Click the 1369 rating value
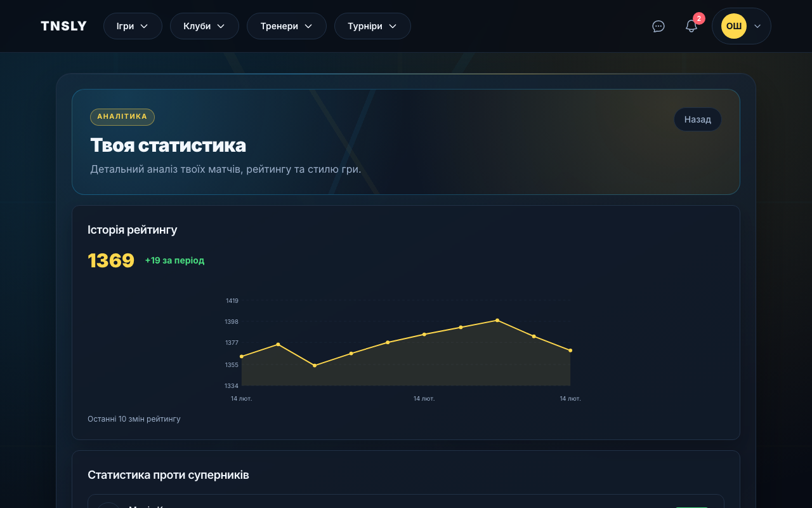812x508 pixels. click(111, 260)
